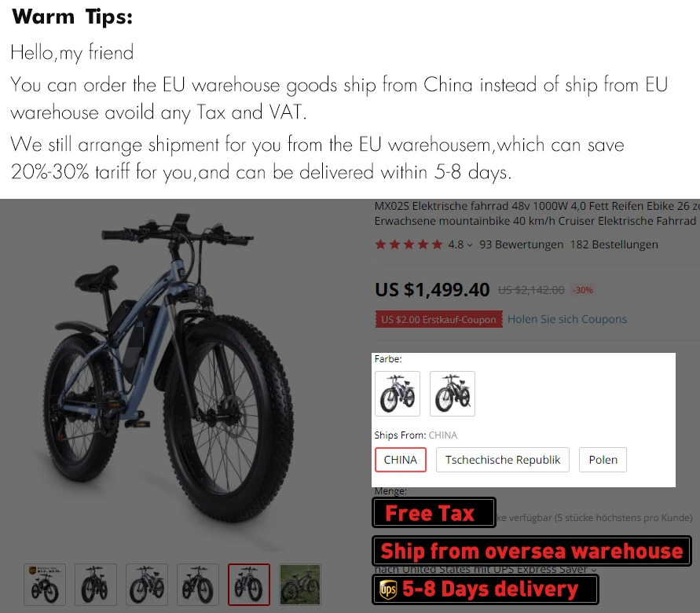This screenshot has width=700, height=613.
Task: Select the first bike color swatch
Action: point(398,394)
